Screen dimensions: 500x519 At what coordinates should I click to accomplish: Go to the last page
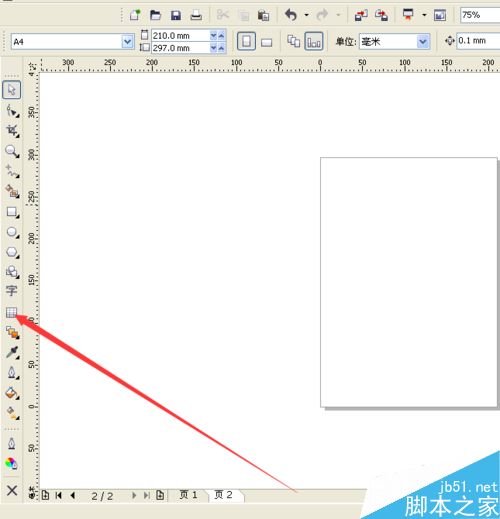coord(147,496)
